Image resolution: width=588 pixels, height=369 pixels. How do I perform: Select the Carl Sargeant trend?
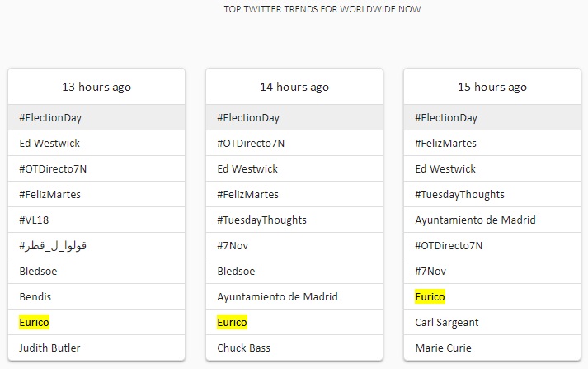tap(447, 322)
